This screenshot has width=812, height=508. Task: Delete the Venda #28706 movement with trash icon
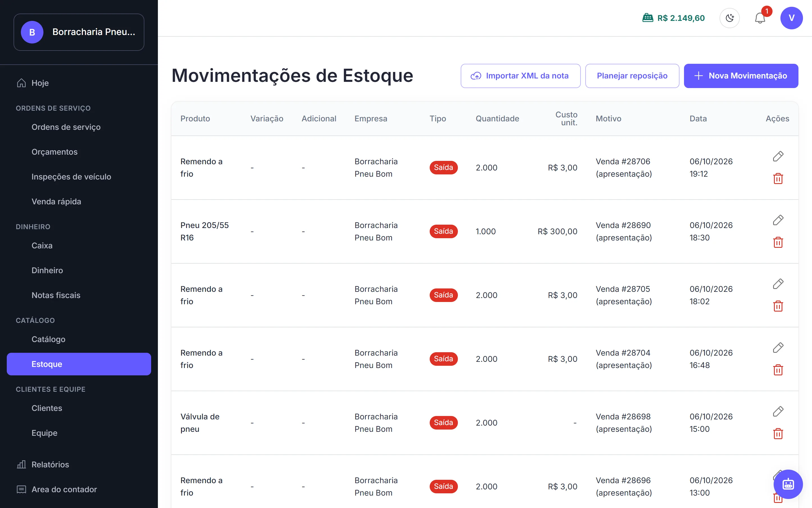[778, 178]
